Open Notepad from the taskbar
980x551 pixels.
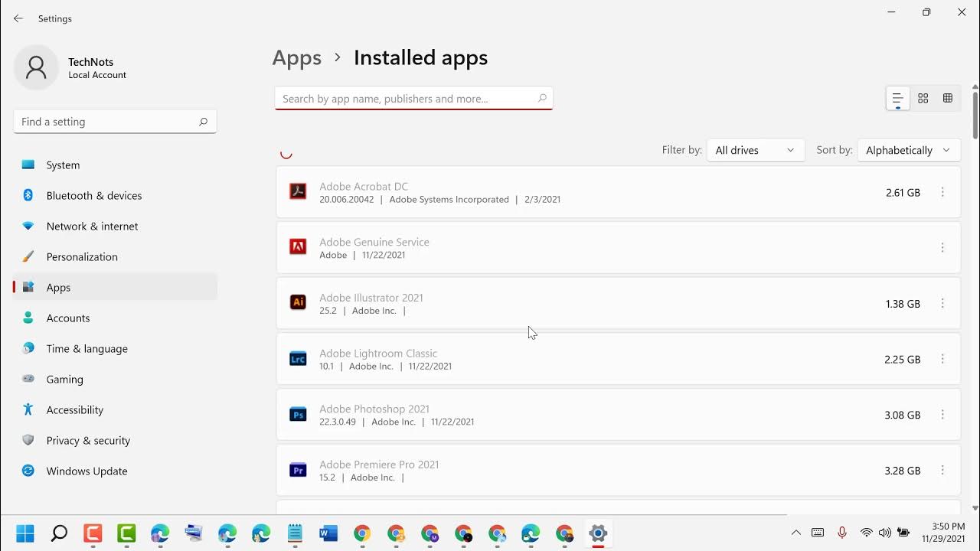[x=295, y=533]
